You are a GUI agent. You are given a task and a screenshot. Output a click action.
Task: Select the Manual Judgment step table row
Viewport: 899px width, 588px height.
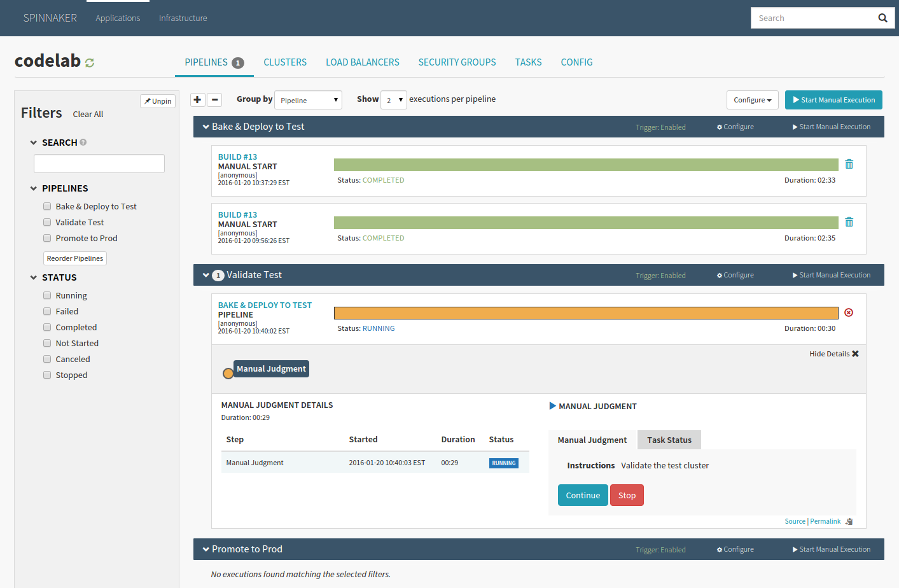pos(375,463)
